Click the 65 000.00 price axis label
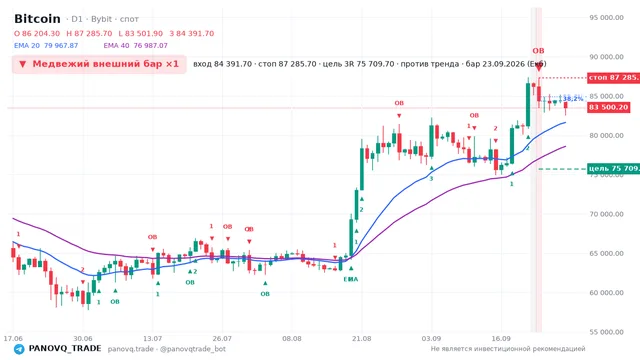640x360 pixels. [x=607, y=253]
